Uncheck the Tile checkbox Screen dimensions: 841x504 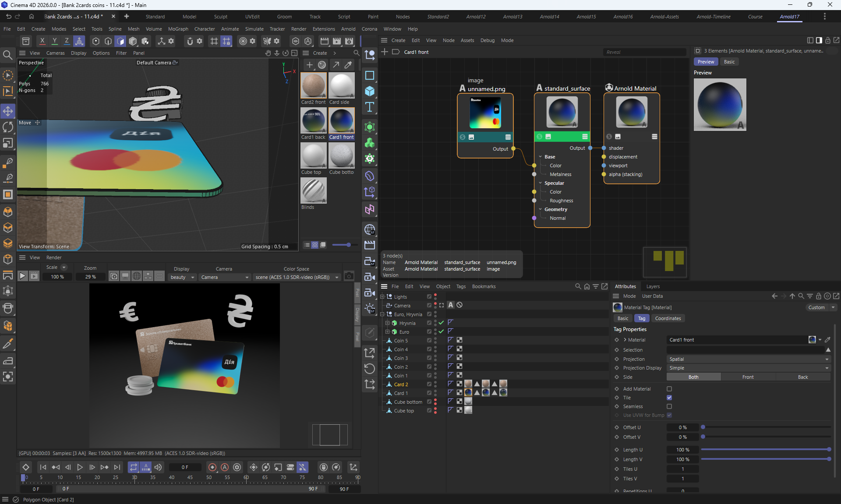(x=669, y=398)
